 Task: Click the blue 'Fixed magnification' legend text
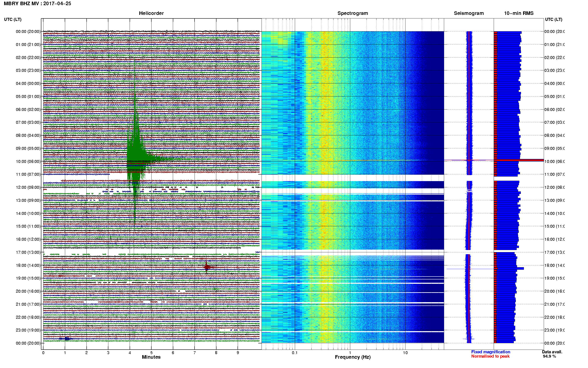coord(491,352)
